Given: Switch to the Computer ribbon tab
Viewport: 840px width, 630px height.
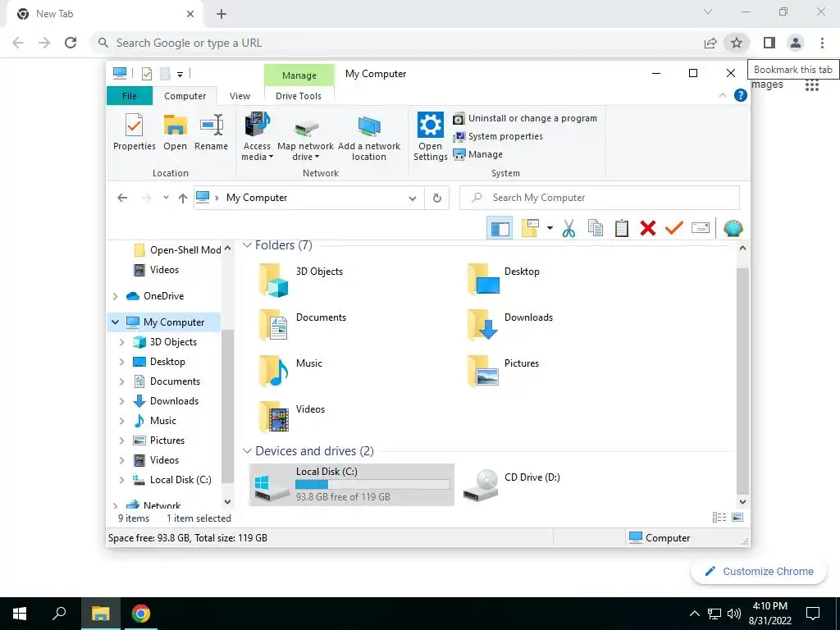Looking at the screenshot, I should click(185, 96).
